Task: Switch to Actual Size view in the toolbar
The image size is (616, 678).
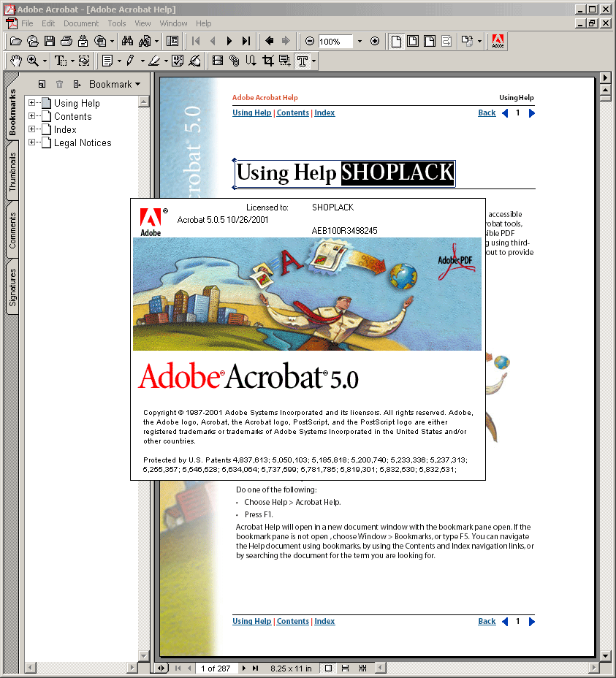Action: [x=396, y=41]
